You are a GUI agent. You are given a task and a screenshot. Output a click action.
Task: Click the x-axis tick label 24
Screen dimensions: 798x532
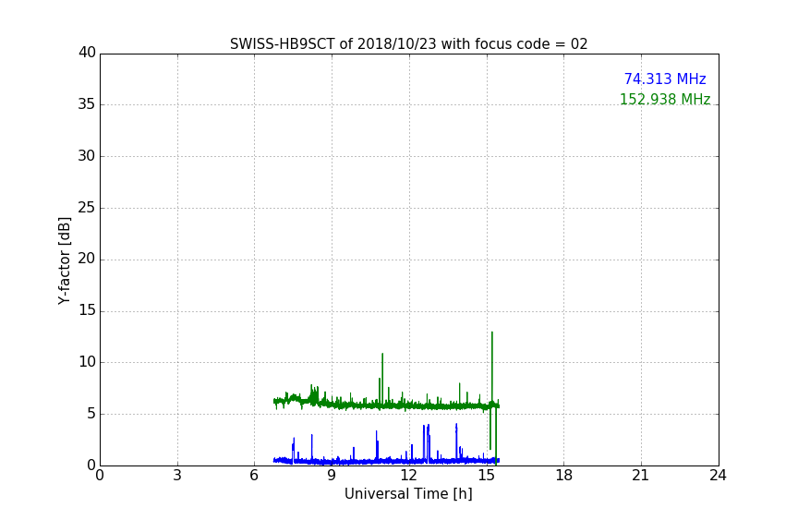(718, 476)
